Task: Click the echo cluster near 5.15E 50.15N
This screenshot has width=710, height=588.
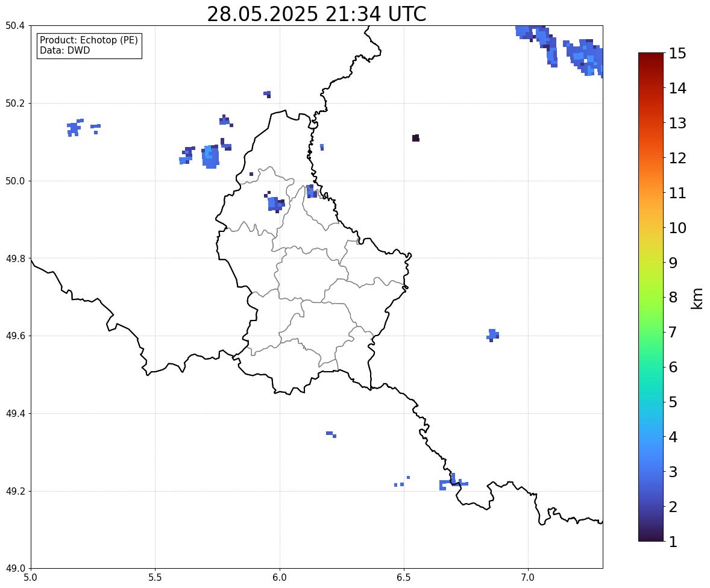Action: (75, 128)
